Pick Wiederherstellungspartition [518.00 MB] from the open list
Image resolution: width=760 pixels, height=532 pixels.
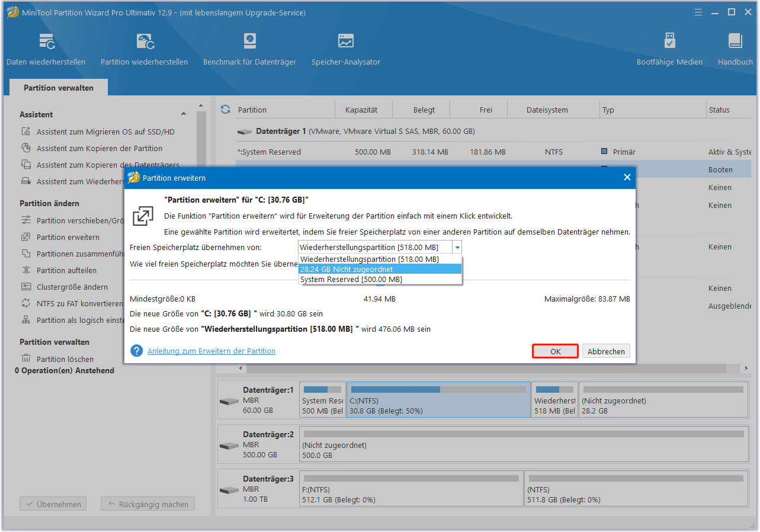coord(380,259)
